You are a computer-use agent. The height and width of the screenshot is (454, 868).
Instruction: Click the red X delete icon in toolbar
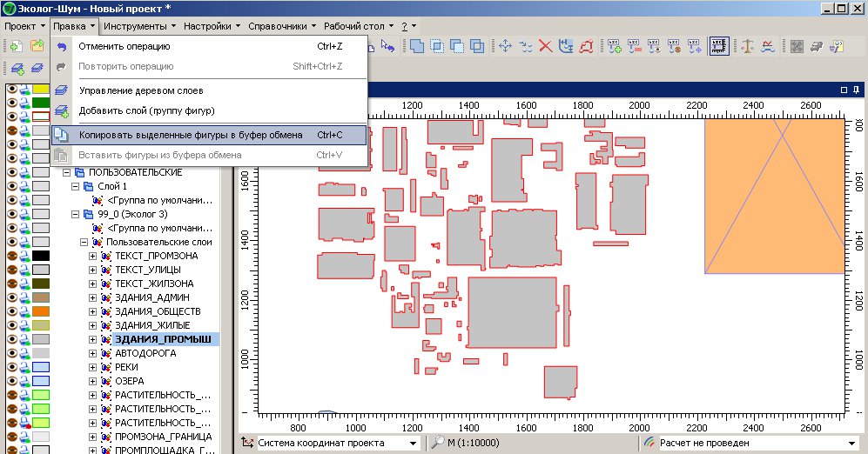point(546,46)
